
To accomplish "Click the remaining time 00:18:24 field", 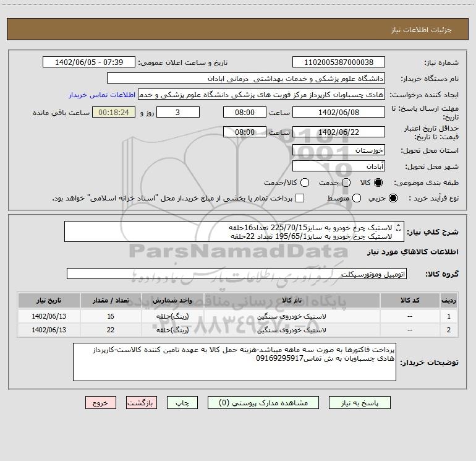I will point(114,112).
